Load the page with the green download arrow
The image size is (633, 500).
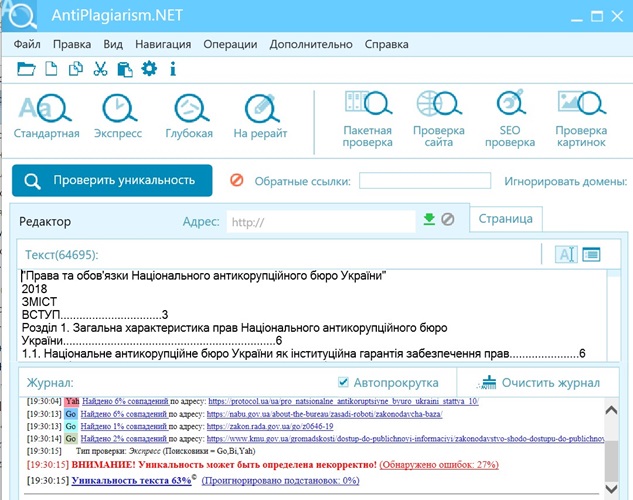[429, 219]
